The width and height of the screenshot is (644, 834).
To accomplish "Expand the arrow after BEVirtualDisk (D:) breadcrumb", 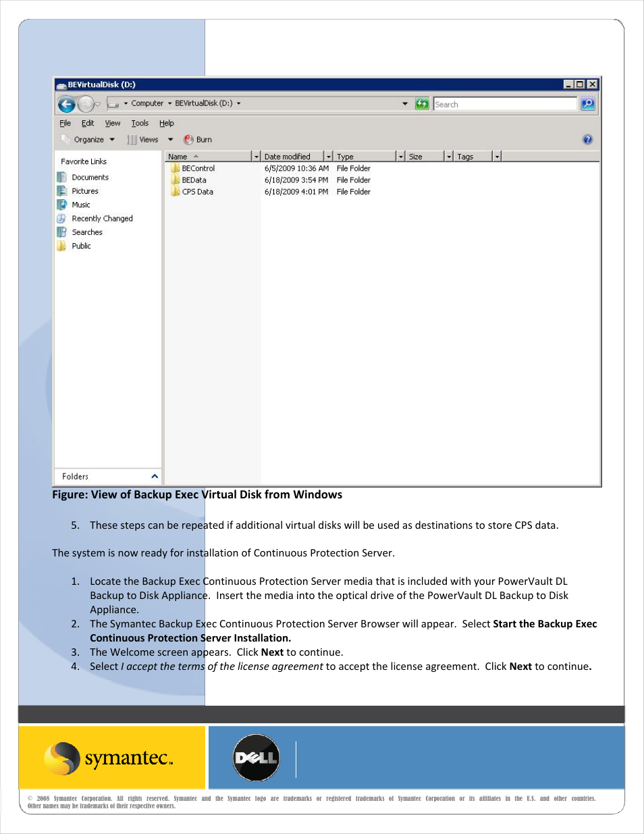I will tap(238, 103).
